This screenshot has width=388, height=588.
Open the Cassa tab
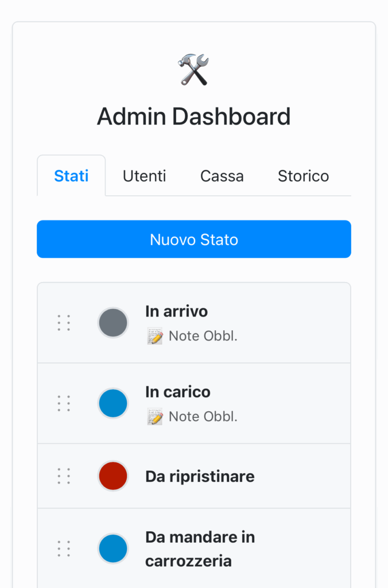222,176
